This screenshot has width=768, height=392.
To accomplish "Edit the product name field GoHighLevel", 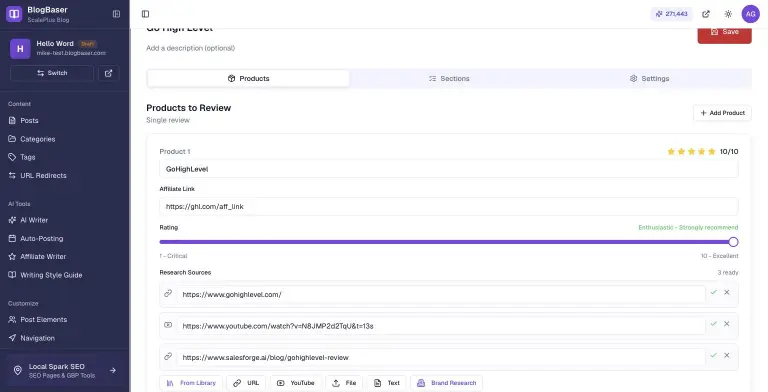I will point(449,169).
